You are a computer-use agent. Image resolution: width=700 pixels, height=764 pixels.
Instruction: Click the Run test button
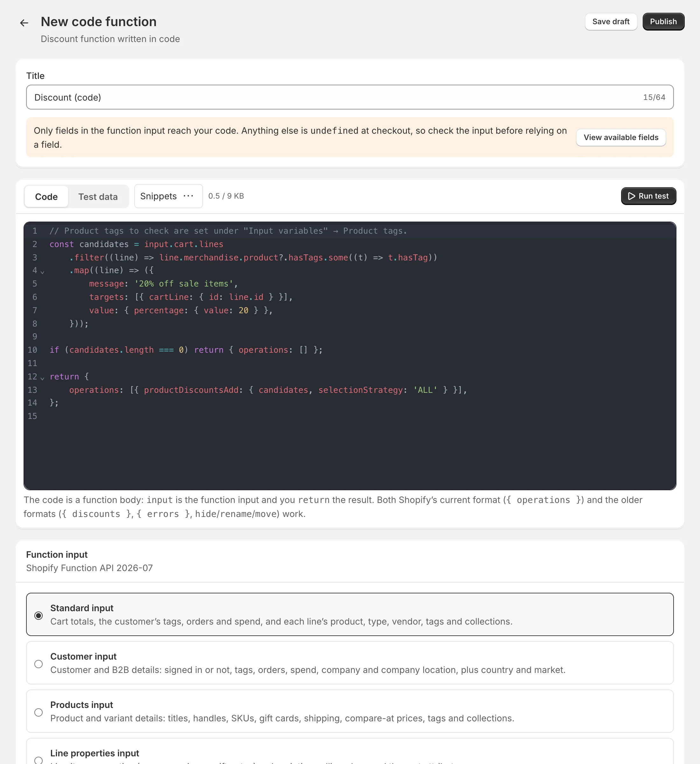648,196
